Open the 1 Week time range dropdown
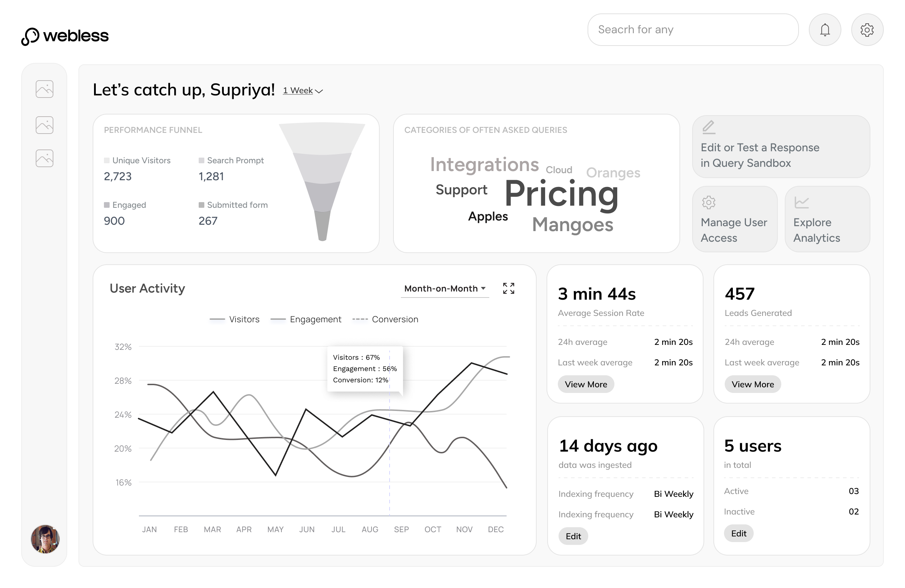This screenshot has height=588, width=905. pyautogui.click(x=303, y=90)
